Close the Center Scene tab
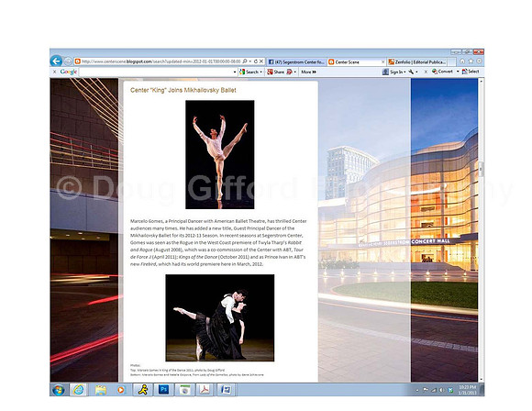This screenshot has height=411, width=532. (383, 61)
